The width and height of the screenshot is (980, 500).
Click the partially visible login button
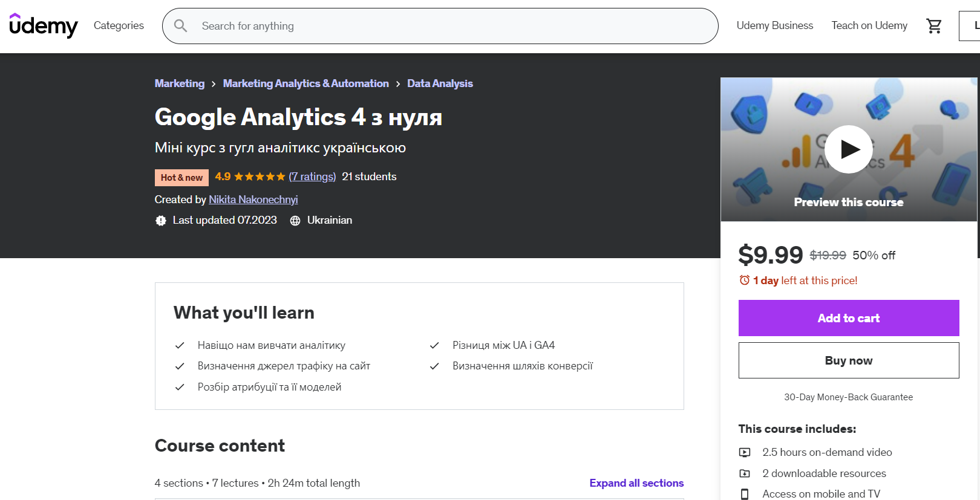click(970, 26)
